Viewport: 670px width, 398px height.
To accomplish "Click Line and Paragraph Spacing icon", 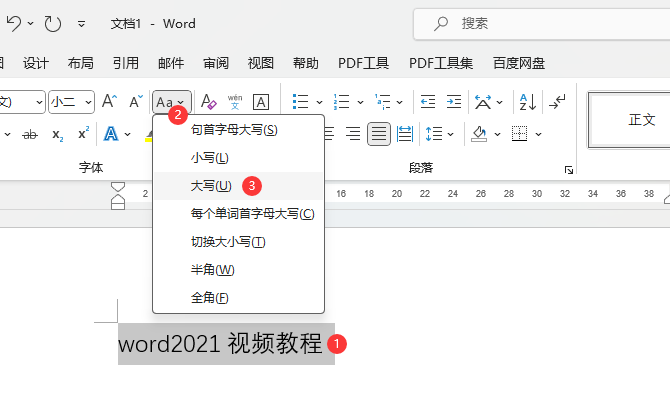I will (x=434, y=134).
